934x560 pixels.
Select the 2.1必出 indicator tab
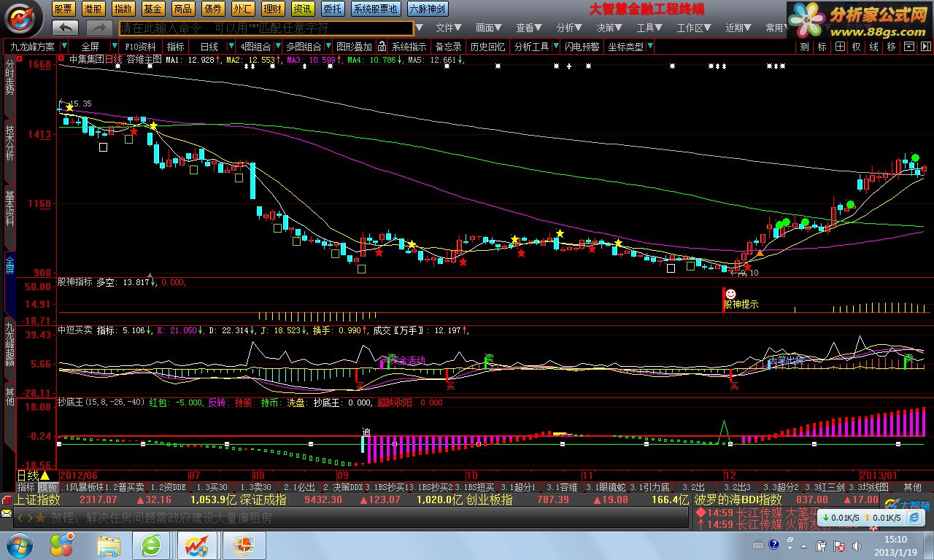point(299,487)
